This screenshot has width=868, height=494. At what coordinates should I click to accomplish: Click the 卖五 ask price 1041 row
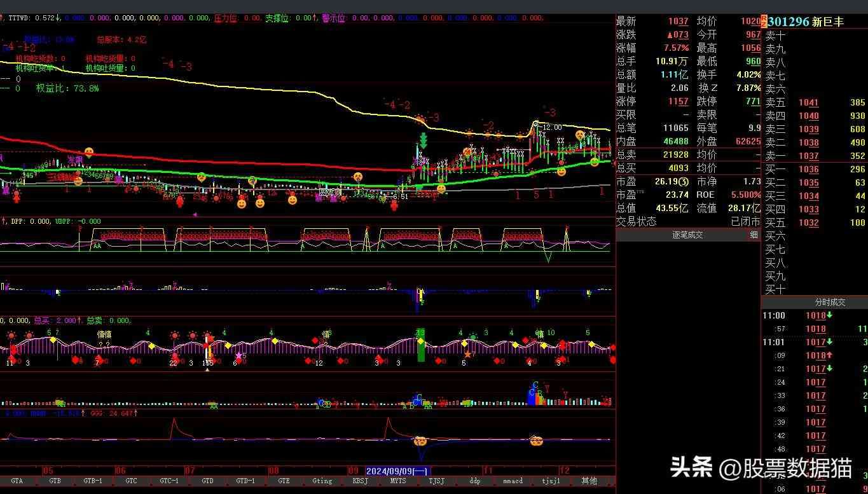pyautogui.click(x=808, y=102)
